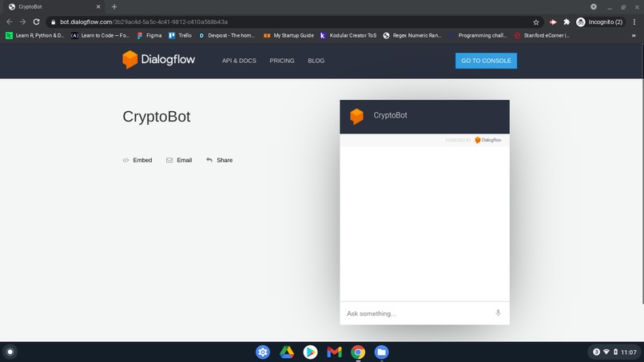Reload the page

(x=36, y=22)
